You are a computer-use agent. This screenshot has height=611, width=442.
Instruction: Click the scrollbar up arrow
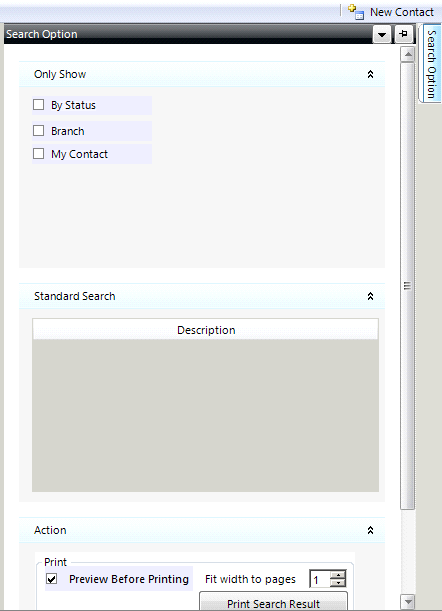click(x=408, y=55)
